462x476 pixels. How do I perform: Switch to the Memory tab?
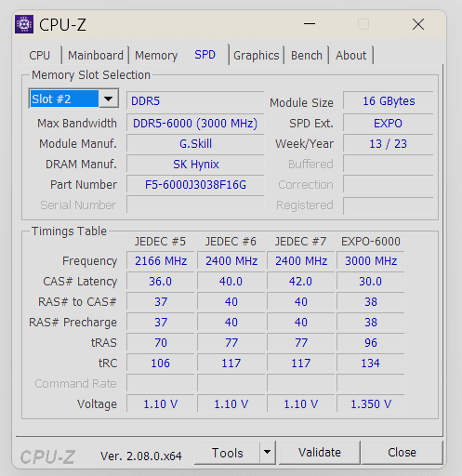pyautogui.click(x=156, y=56)
